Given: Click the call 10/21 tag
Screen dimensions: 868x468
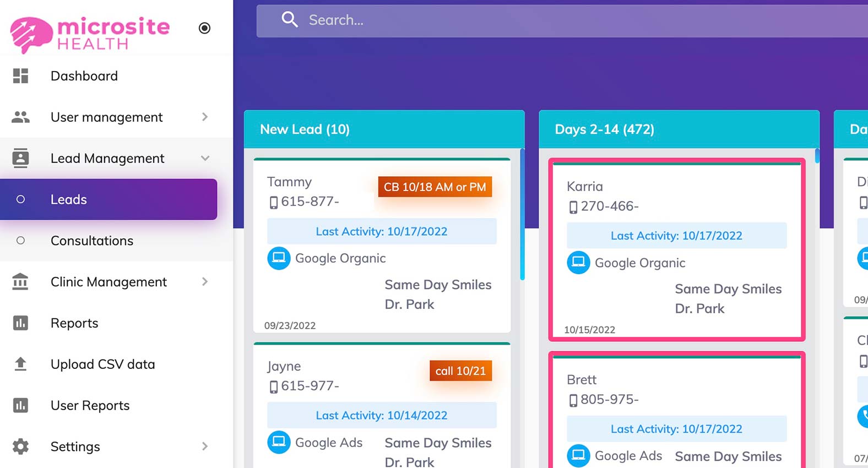Looking at the screenshot, I should tap(460, 371).
